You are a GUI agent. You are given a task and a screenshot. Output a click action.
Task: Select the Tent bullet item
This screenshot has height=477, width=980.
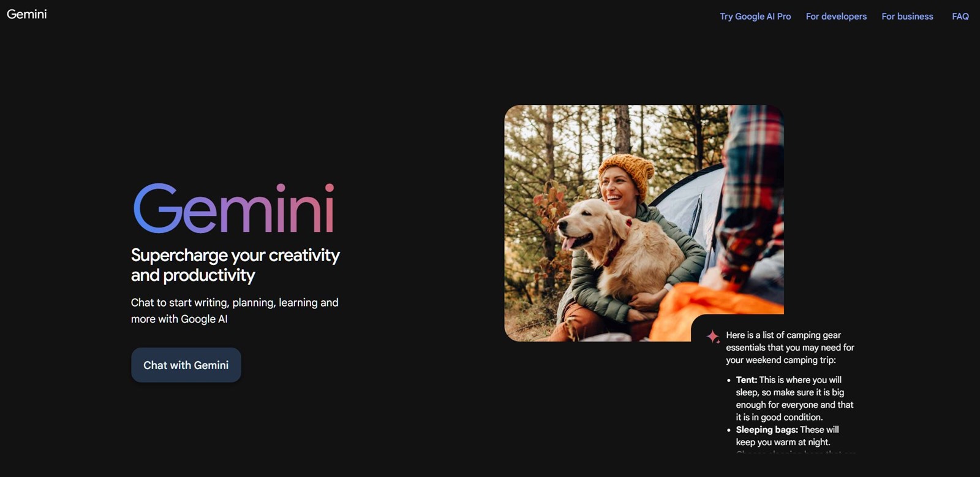(794, 399)
